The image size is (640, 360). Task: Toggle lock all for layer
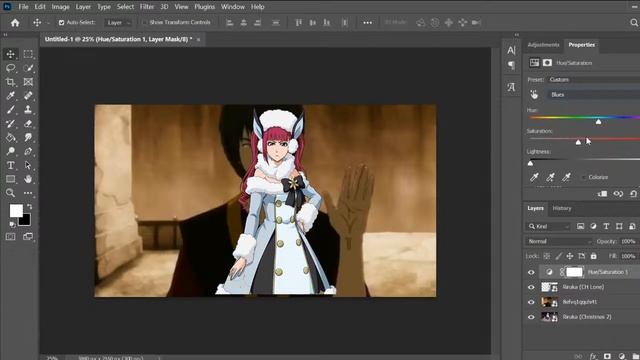[x=594, y=256]
